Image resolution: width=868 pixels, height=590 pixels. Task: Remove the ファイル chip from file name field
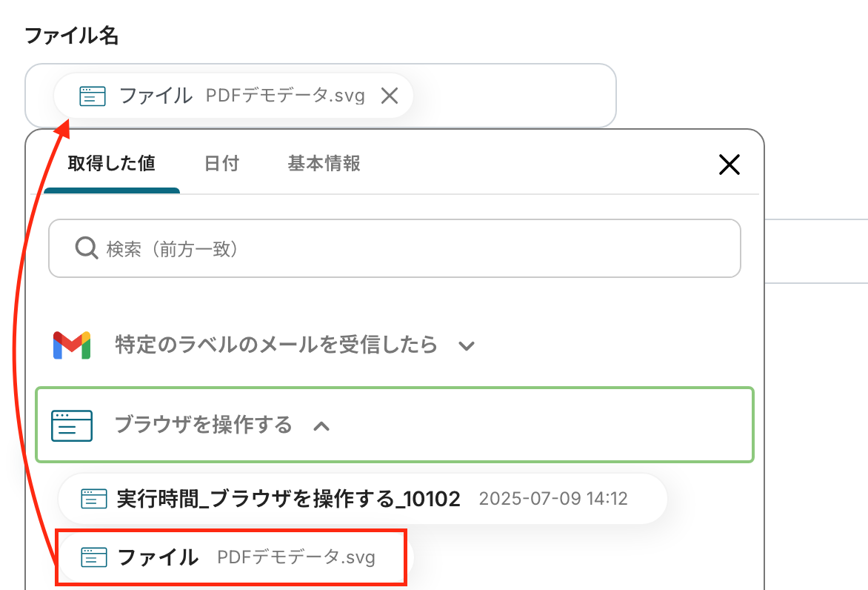pos(390,96)
